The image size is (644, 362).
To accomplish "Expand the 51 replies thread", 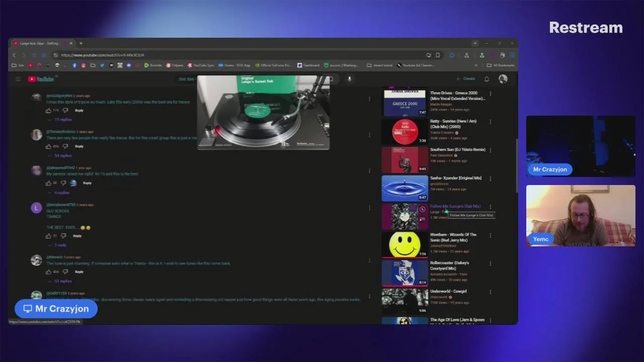I will point(60,282).
